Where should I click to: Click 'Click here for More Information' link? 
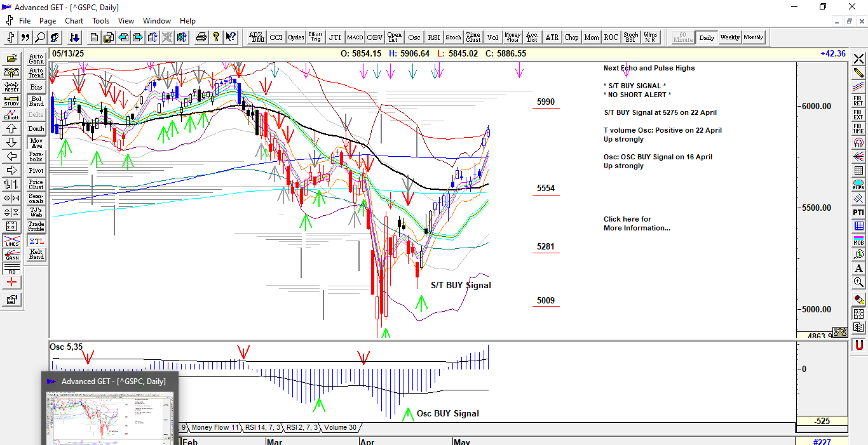(x=636, y=223)
